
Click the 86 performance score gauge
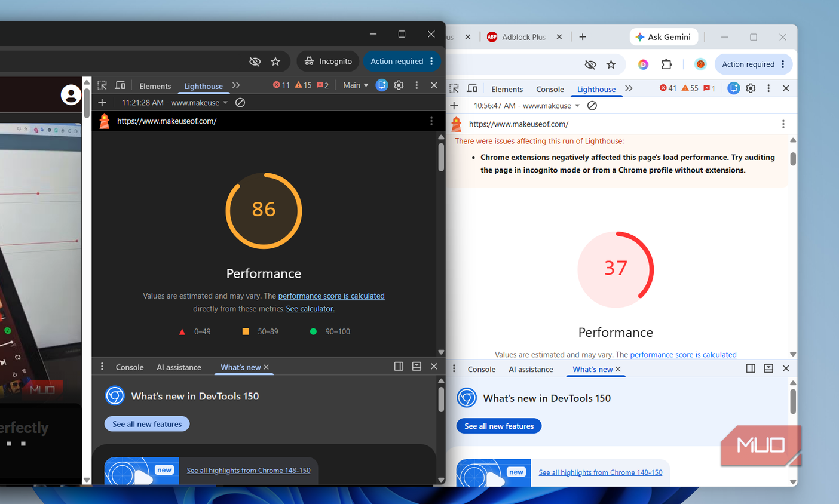click(264, 210)
